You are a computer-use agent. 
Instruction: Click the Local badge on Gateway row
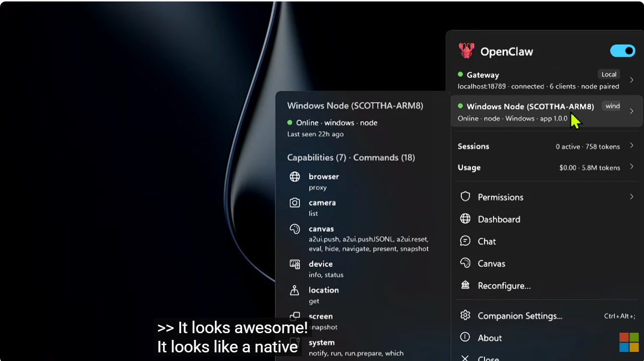tap(609, 74)
